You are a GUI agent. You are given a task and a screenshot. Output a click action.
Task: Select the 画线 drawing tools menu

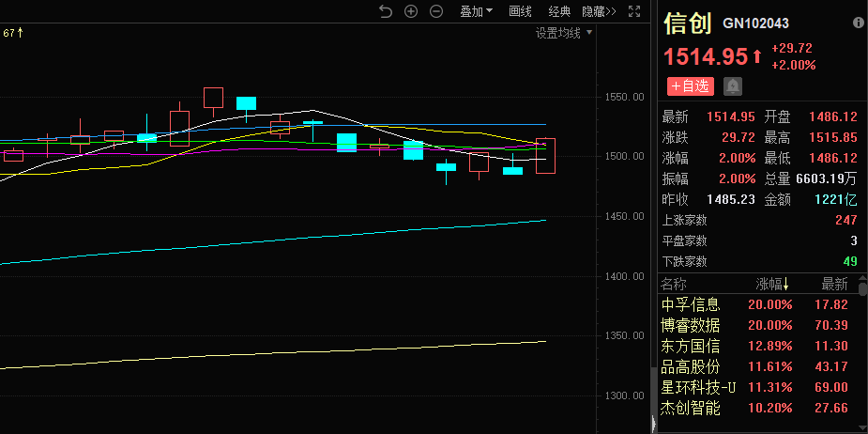pos(520,11)
